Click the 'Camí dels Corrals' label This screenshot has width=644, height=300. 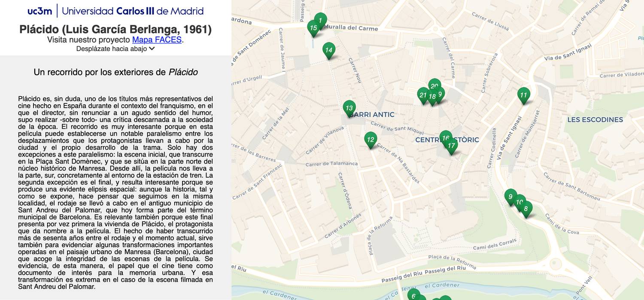pos(495,245)
